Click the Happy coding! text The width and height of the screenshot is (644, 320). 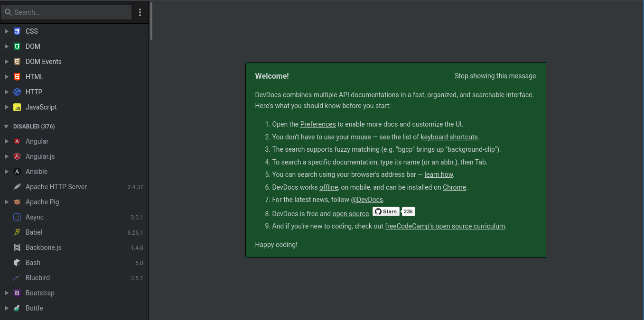click(276, 245)
